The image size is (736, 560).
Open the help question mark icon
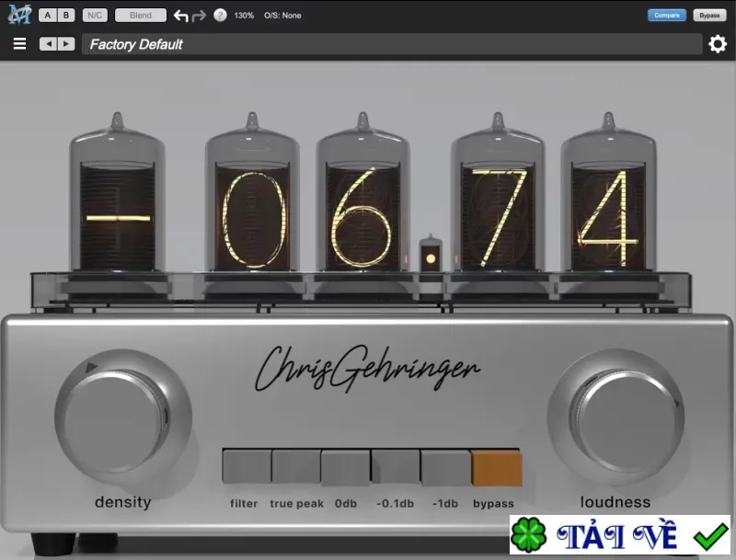point(220,16)
